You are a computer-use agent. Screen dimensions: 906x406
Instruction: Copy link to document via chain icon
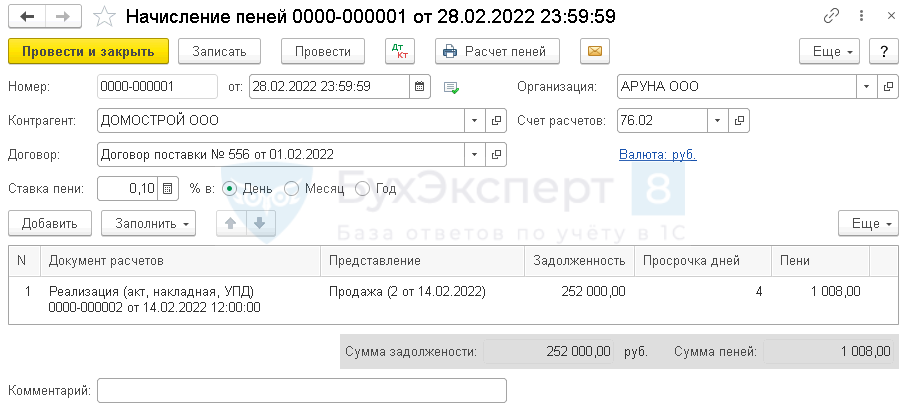(831, 17)
